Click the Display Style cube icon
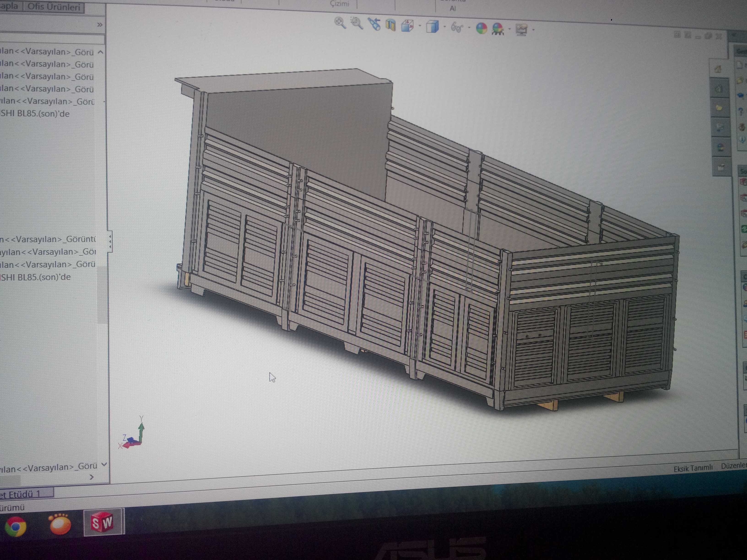This screenshot has height=560, width=747. (x=432, y=27)
